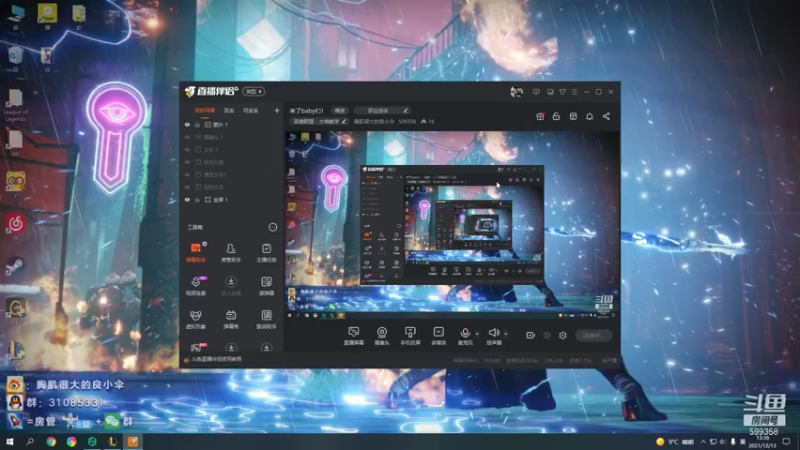Open the gift box icon with red dot
The width and height of the screenshot is (800, 450).
(540, 116)
